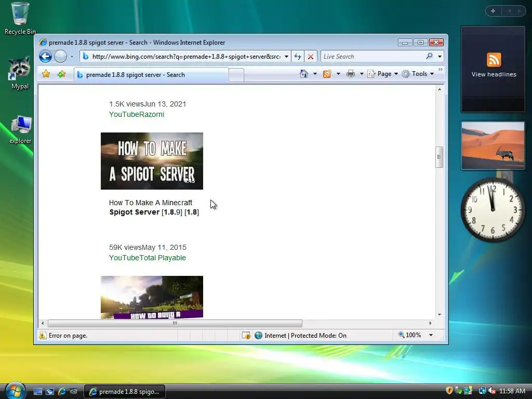The height and width of the screenshot is (399, 532).
Task: Click the vertical scrollbar thumb
Action: [x=440, y=157]
